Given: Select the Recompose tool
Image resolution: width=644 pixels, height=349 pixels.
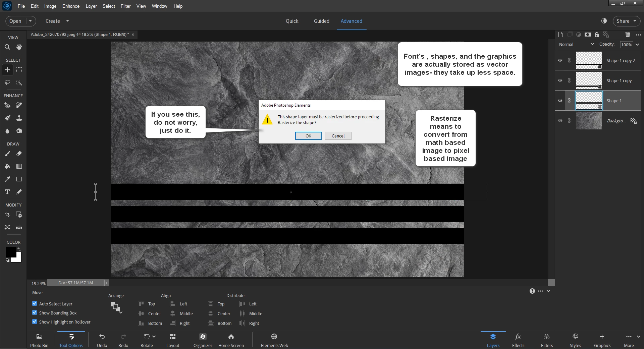Looking at the screenshot, I should [x=19, y=215].
